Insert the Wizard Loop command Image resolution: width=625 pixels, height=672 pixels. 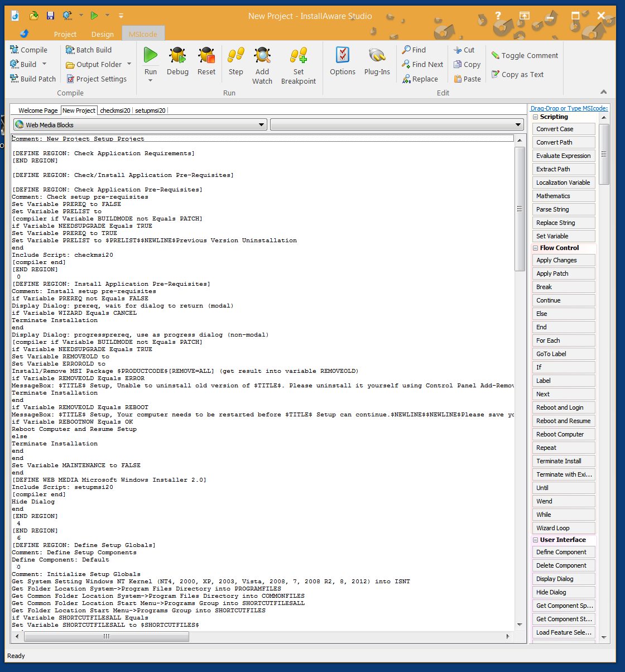[564, 528]
